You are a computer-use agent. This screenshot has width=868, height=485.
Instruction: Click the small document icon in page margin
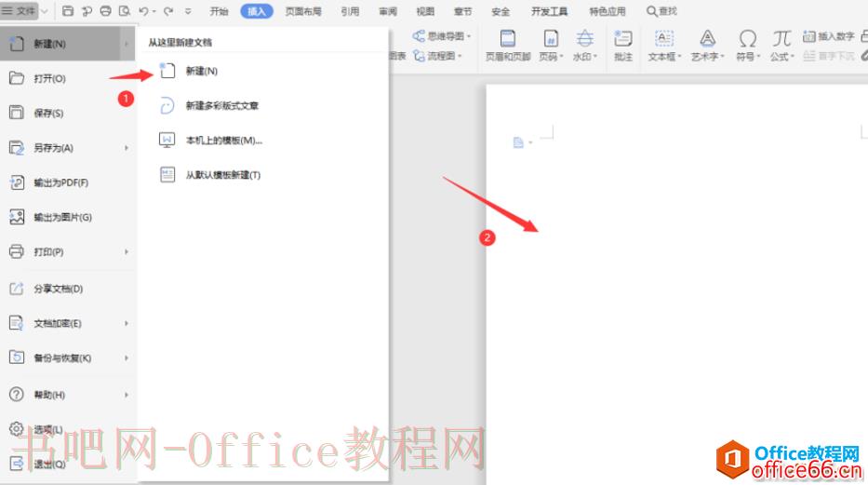pos(518,142)
